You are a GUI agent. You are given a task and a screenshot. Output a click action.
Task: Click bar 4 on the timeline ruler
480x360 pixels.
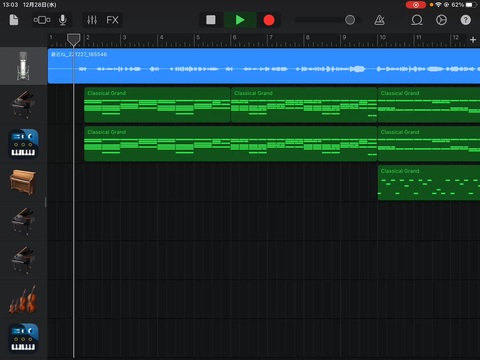point(161,38)
